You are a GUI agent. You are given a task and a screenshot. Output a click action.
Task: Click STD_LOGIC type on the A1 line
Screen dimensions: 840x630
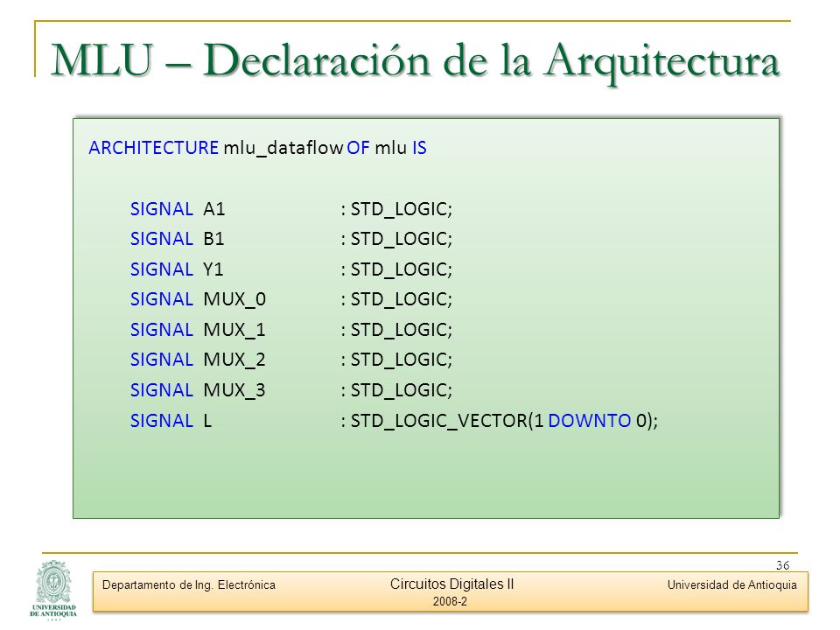[x=399, y=209]
